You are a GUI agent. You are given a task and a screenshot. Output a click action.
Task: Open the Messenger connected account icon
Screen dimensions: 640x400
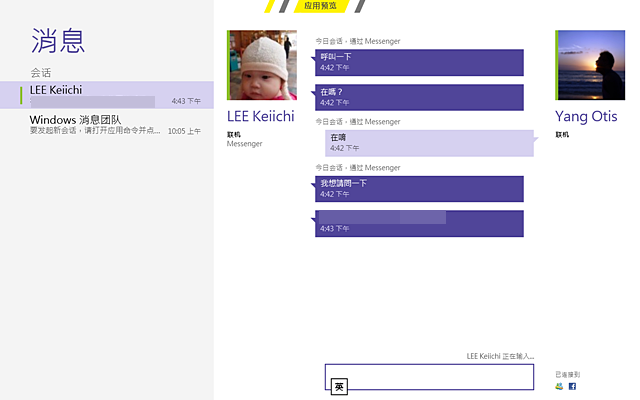click(559, 386)
